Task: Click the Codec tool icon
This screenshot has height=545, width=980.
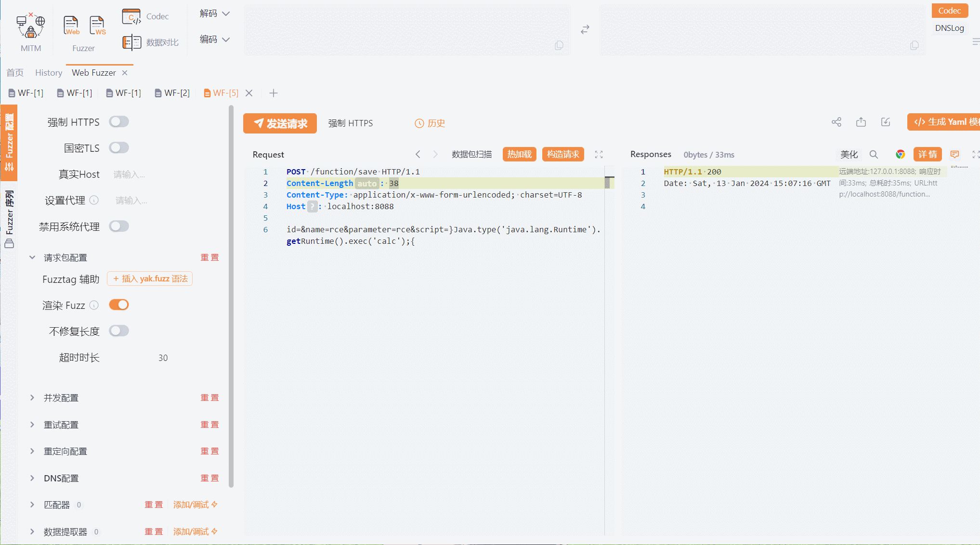Action: (131, 15)
